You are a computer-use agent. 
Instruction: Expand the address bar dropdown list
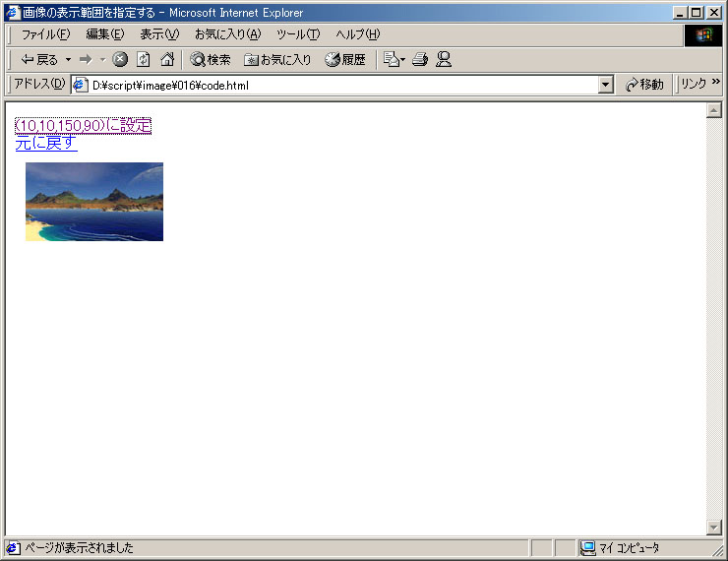(605, 85)
